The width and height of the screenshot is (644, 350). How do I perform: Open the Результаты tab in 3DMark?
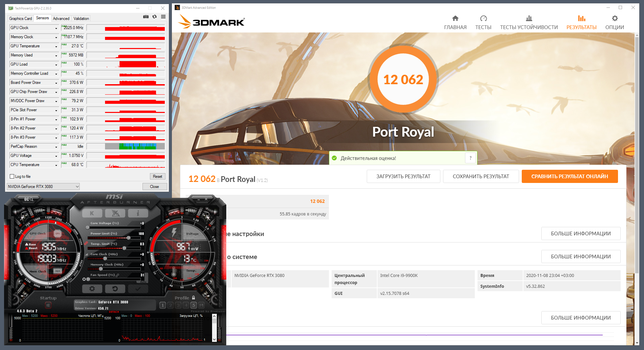[582, 22]
